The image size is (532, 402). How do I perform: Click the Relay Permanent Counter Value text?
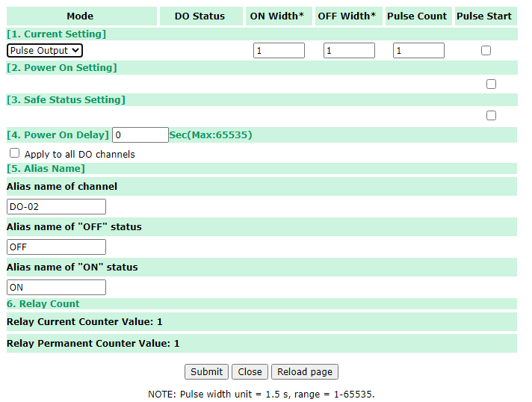pos(93,344)
